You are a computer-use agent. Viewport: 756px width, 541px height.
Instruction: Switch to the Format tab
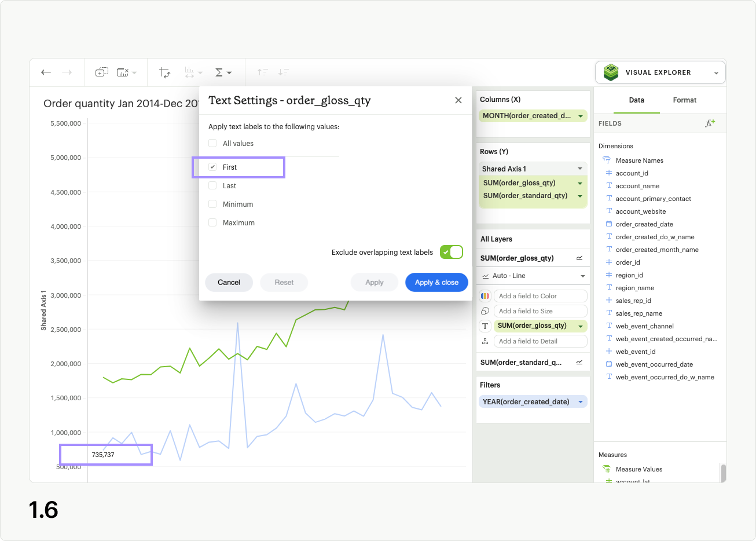click(x=684, y=100)
